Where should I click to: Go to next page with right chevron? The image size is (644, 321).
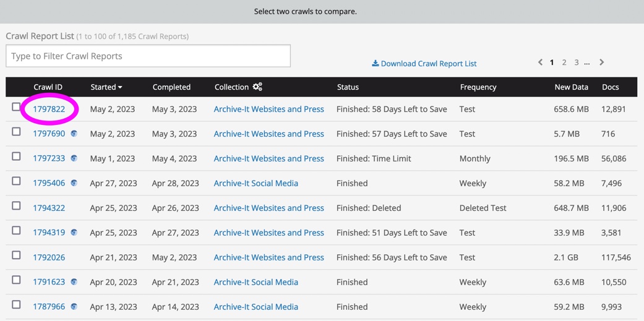tap(601, 62)
